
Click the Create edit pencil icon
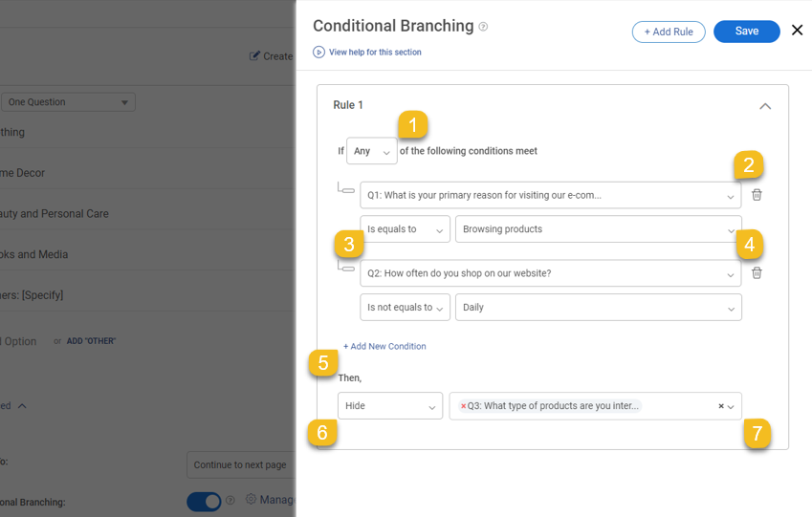click(x=254, y=56)
